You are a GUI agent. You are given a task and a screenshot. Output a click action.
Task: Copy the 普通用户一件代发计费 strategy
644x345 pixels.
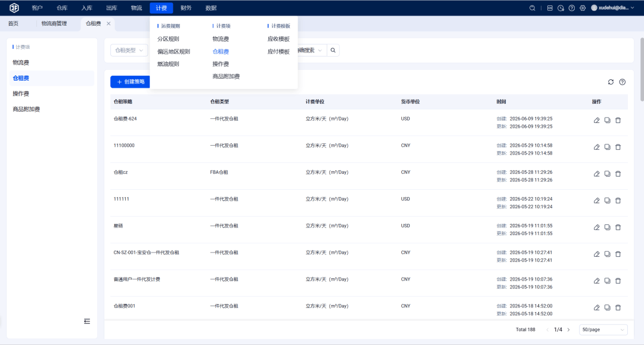click(607, 281)
